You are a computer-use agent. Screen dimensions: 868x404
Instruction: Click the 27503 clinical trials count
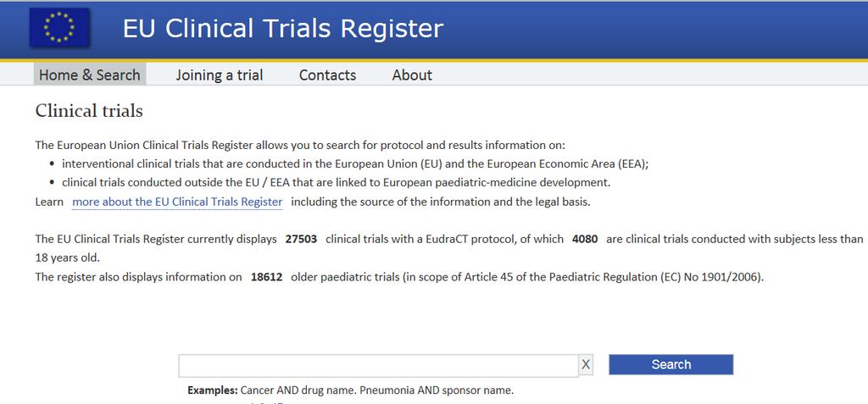click(x=301, y=239)
